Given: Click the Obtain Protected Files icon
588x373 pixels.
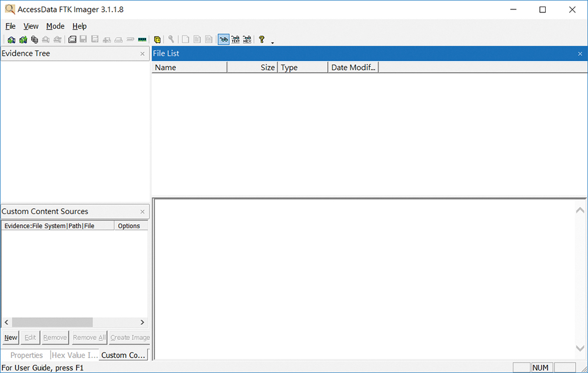Looking at the screenshot, I should [157, 39].
